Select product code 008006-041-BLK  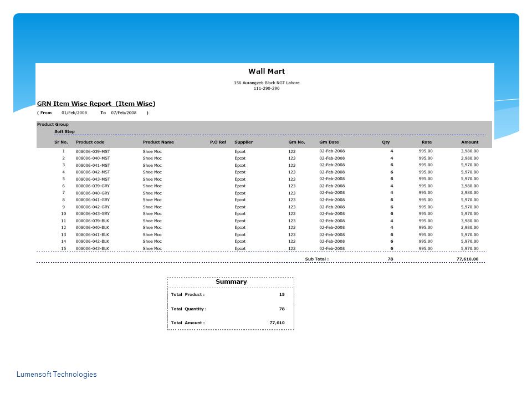pos(93,235)
